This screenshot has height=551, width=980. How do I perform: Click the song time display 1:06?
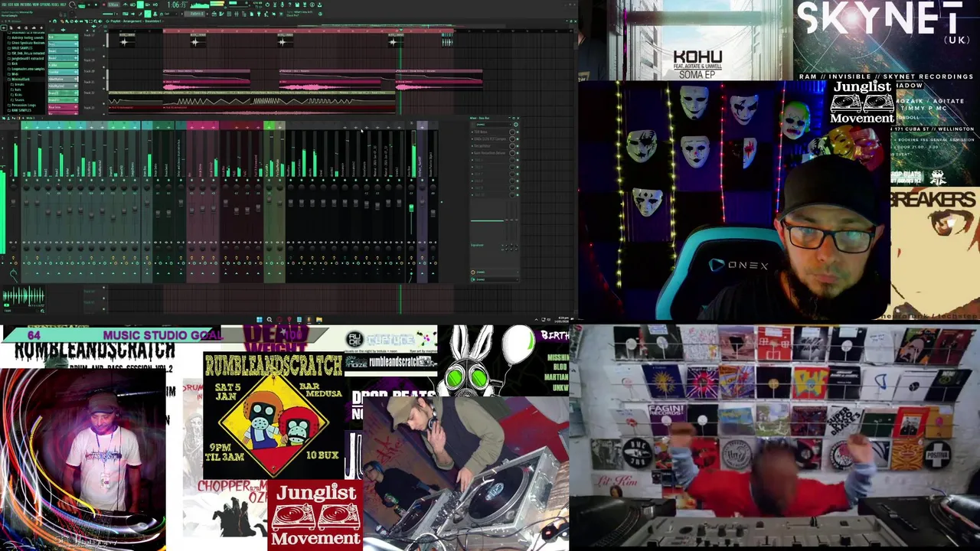coord(178,5)
